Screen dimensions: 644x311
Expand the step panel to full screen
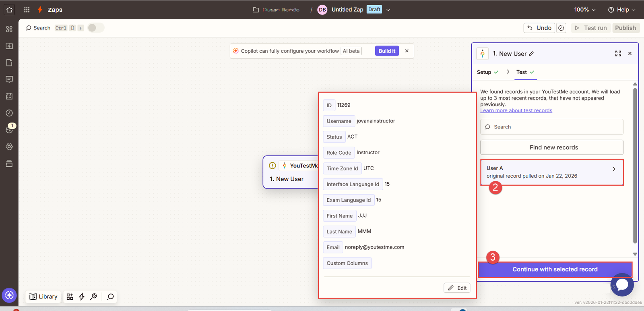(618, 54)
